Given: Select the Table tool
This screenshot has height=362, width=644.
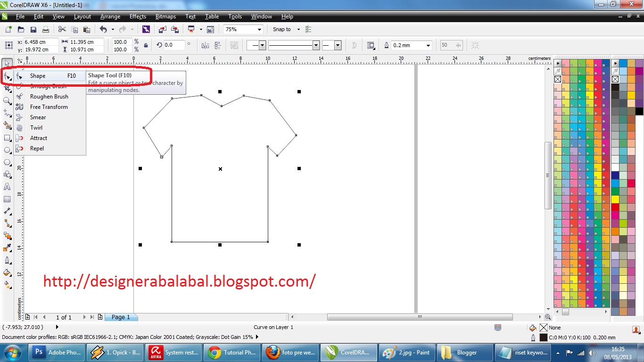Looking at the screenshot, I should point(7,199).
